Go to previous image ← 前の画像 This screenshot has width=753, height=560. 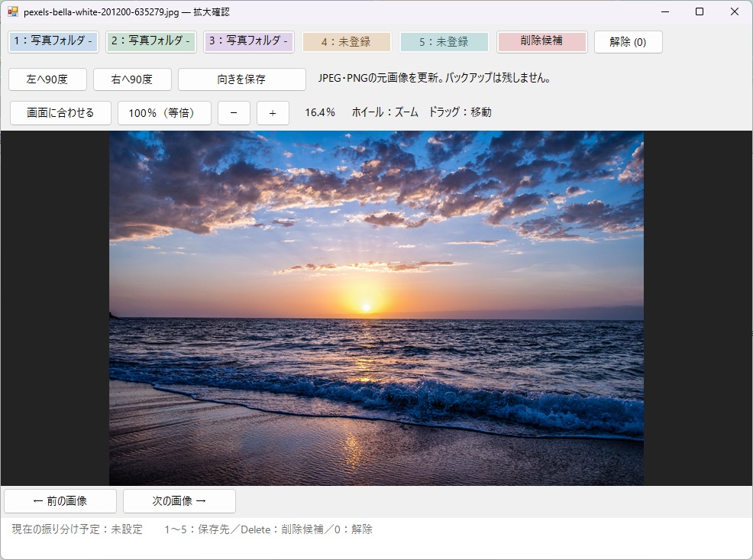coord(60,501)
